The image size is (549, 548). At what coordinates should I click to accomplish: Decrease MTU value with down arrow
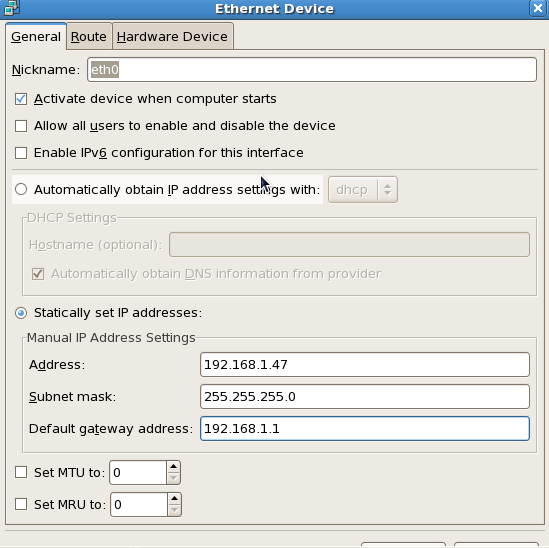pos(173,478)
